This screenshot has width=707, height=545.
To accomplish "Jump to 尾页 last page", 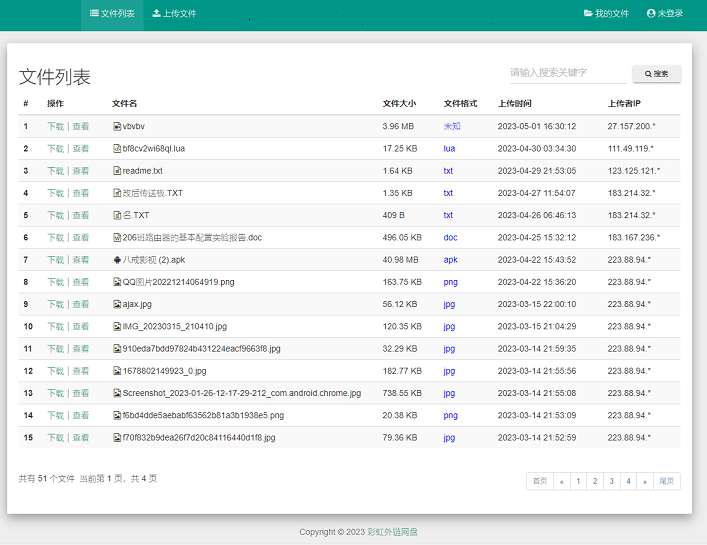I will [667, 481].
